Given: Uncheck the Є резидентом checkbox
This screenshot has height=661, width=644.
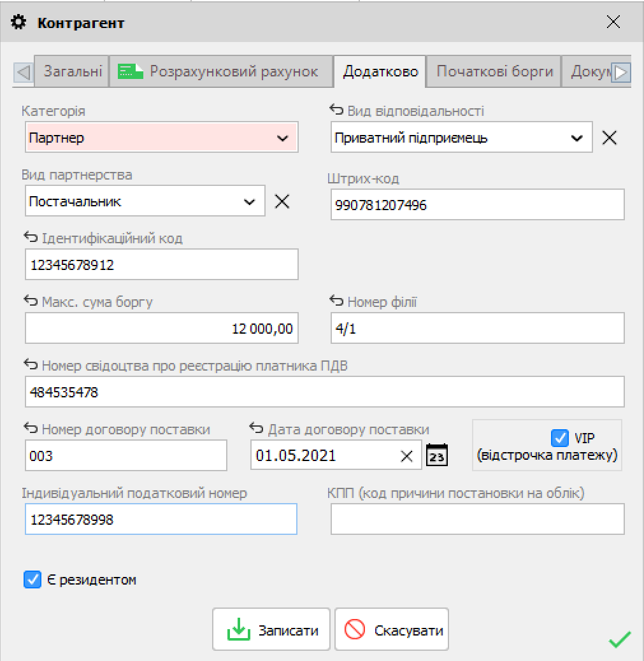Looking at the screenshot, I should 32,580.
